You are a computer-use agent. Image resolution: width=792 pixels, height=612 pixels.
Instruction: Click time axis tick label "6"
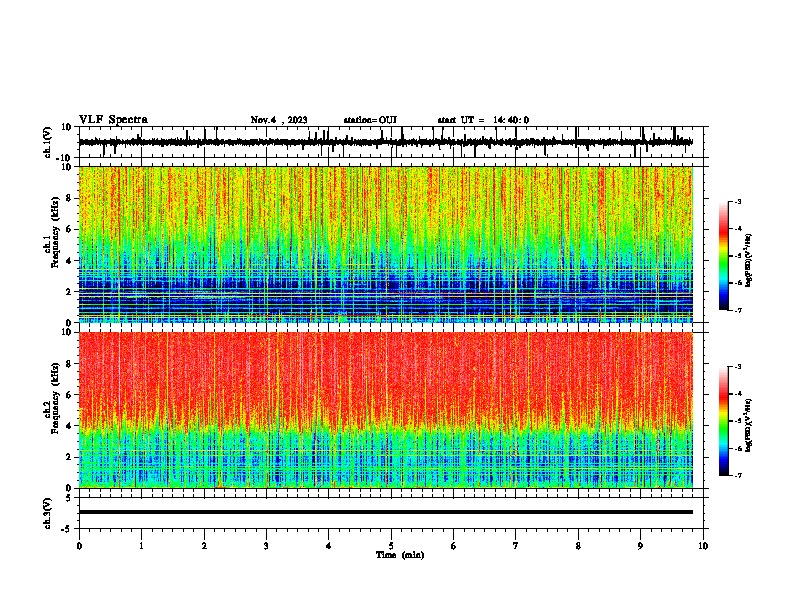pos(454,546)
